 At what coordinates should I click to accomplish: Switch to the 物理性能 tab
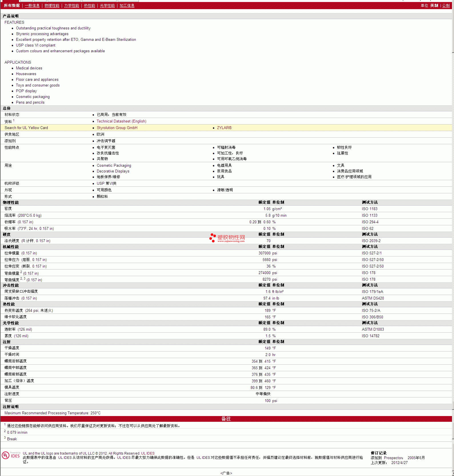pyautogui.click(x=52, y=6)
